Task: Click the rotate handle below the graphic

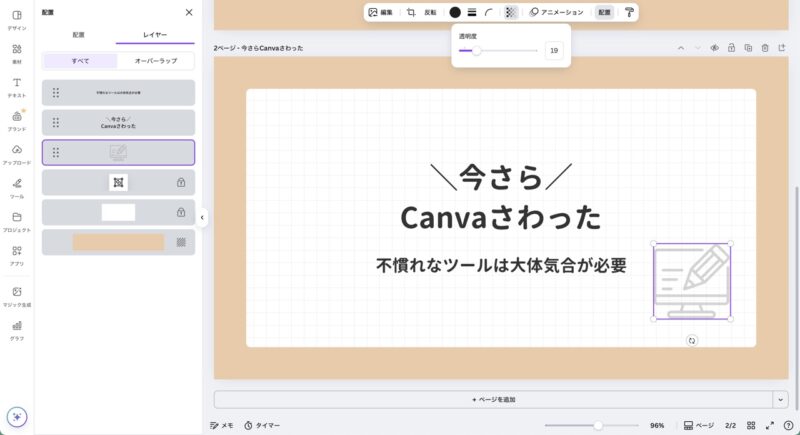Action: [692, 341]
